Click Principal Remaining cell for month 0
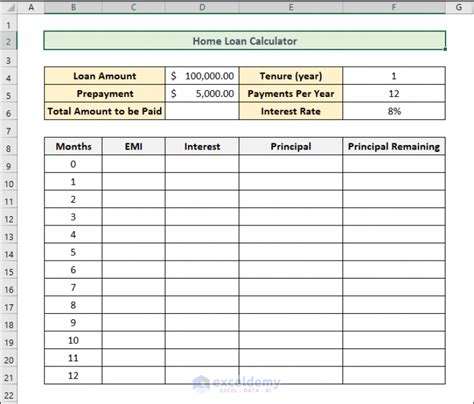 [394, 164]
